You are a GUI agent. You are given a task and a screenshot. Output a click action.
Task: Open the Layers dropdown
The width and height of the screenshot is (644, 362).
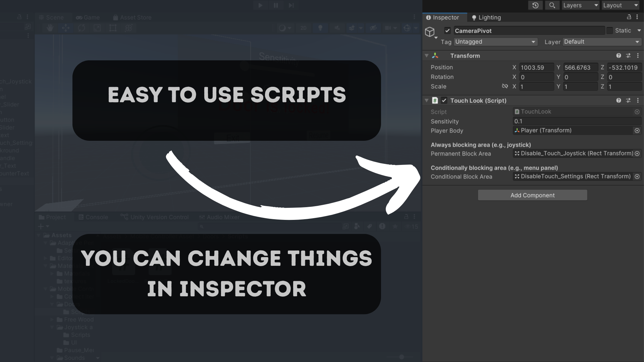tap(580, 5)
